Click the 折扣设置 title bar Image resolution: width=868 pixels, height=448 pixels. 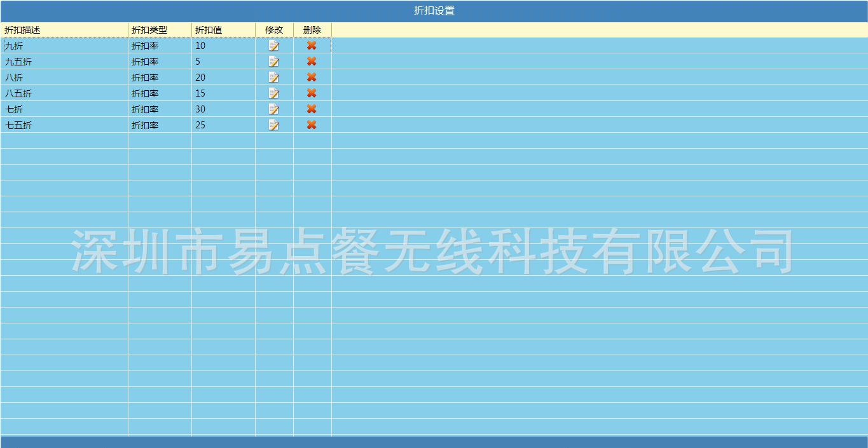(434, 11)
